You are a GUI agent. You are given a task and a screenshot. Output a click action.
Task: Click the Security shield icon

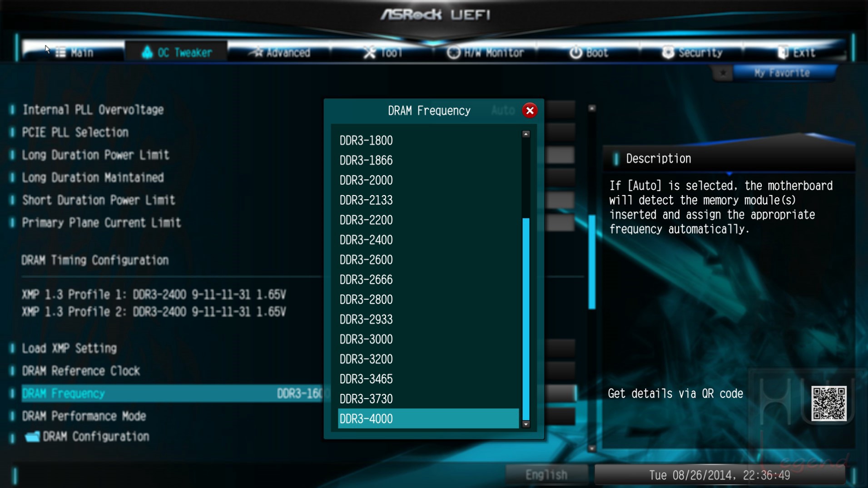point(668,53)
